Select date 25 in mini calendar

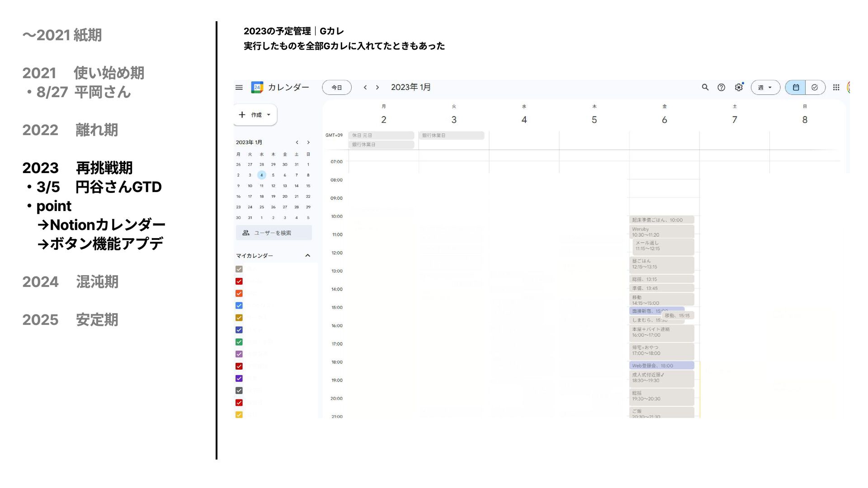[261, 207]
